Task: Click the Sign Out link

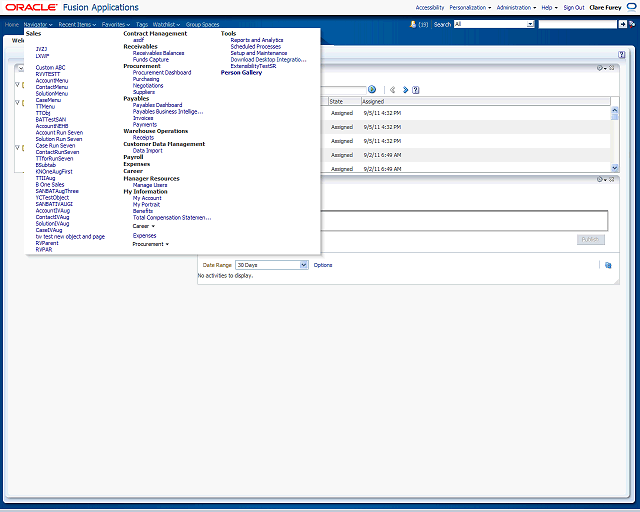Action: coord(573,7)
